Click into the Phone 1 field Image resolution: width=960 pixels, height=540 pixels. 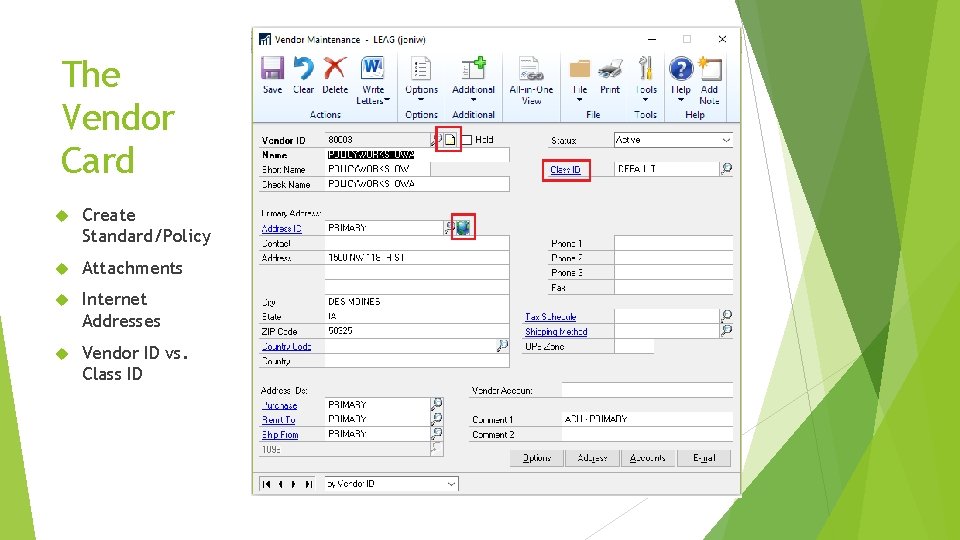click(673, 243)
